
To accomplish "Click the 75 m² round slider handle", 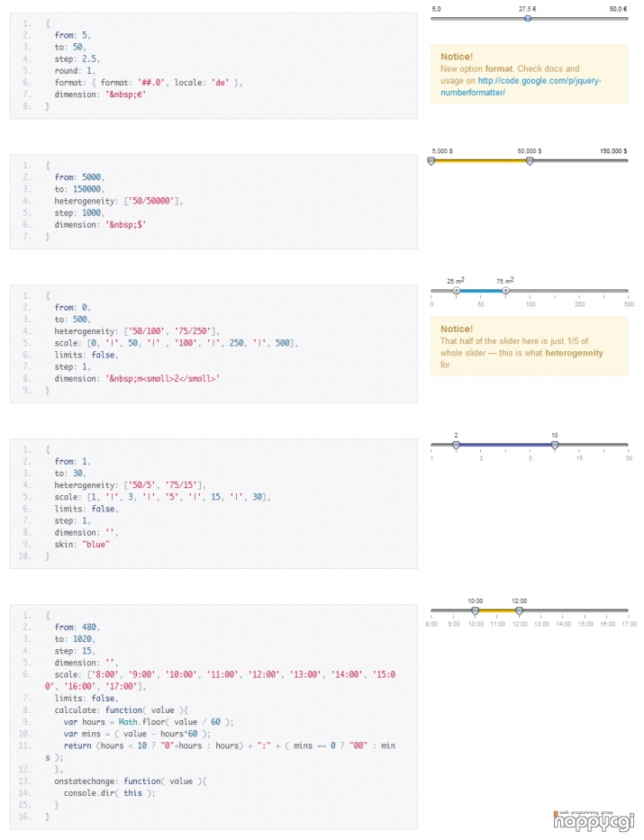I will pyautogui.click(x=505, y=291).
